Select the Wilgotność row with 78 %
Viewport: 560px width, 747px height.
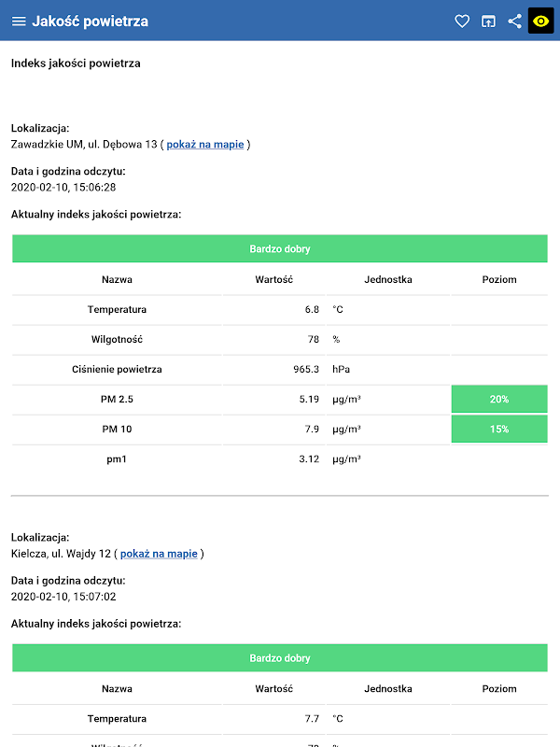tap(280, 339)
